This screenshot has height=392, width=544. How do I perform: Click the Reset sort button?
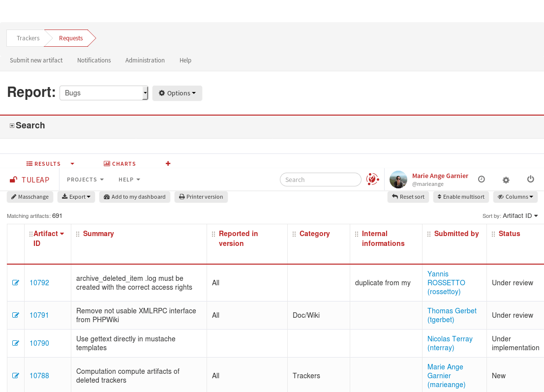[408, 197]
